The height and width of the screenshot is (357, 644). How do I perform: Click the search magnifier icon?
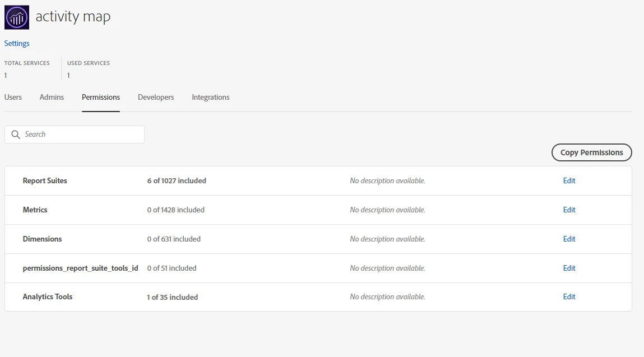[x=16, y=135]
